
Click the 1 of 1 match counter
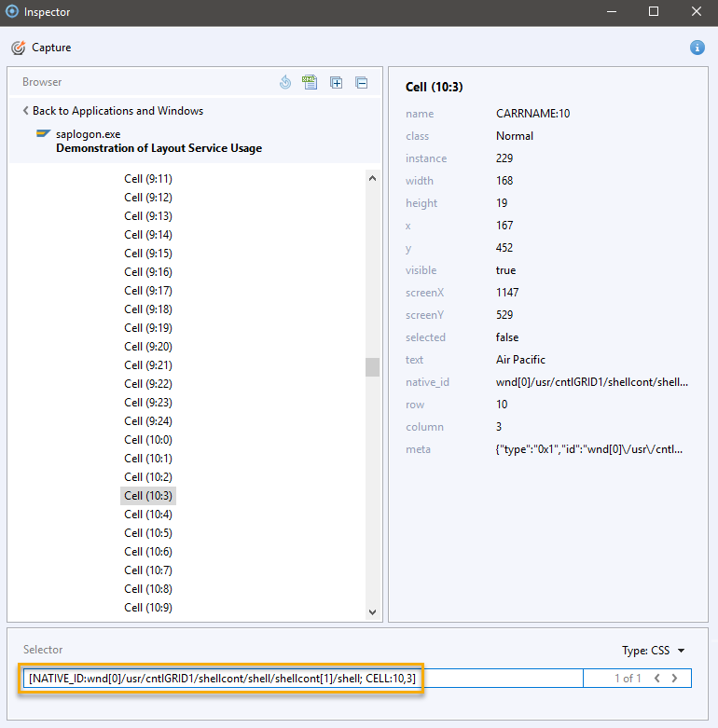point(628,679)
